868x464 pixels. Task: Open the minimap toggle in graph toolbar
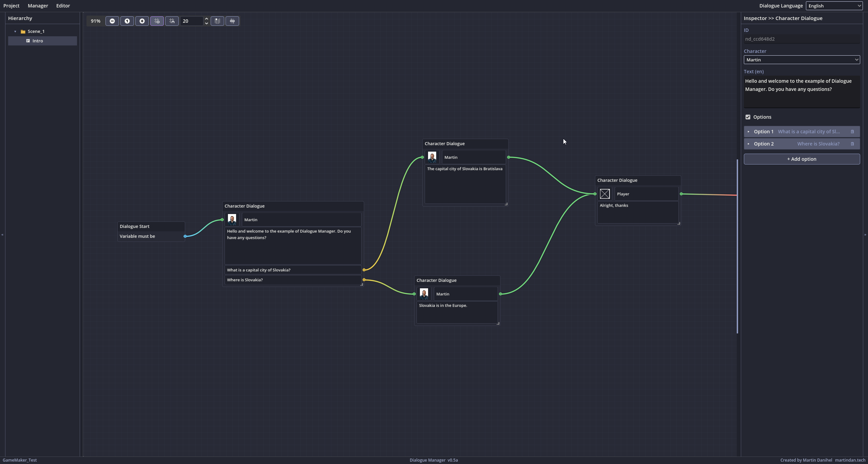[x=217, y=21]
